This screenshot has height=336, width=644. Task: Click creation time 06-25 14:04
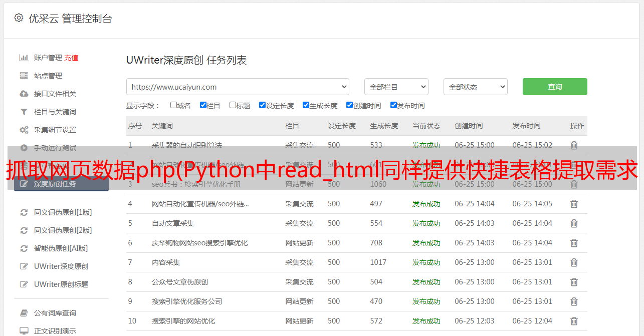475,204
